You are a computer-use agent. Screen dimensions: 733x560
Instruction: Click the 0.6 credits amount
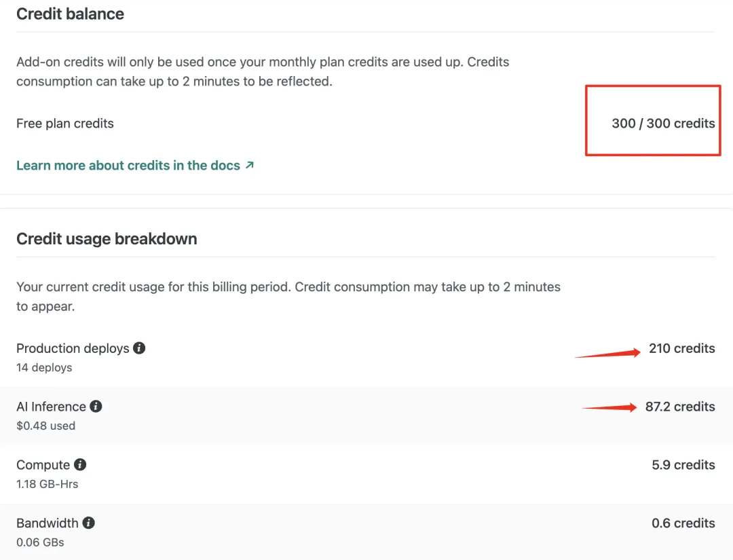point(683,523)
